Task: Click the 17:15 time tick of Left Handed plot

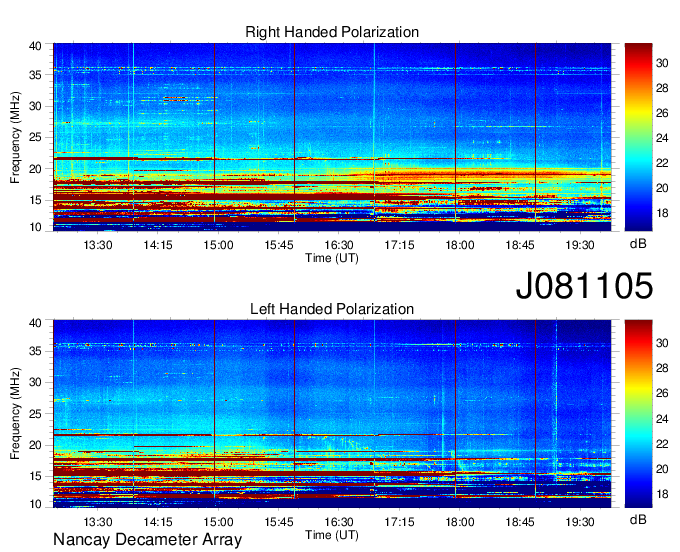Action: (399, 522)
